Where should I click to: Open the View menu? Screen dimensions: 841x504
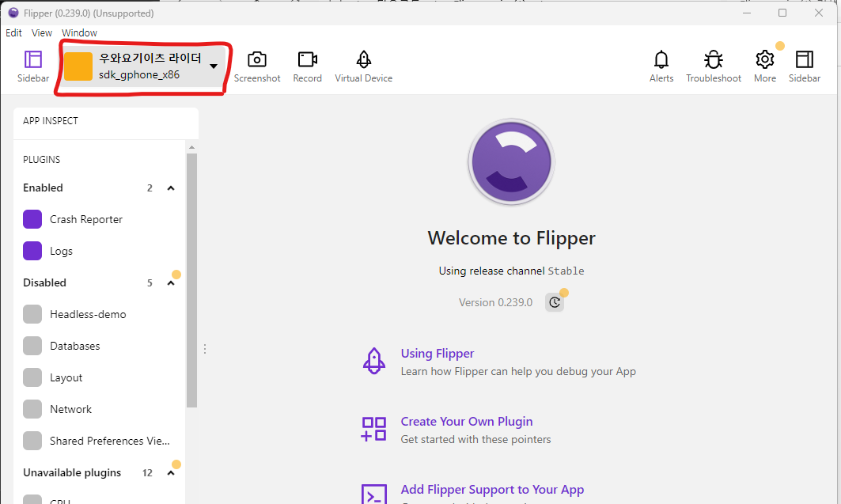pos(42,32)
